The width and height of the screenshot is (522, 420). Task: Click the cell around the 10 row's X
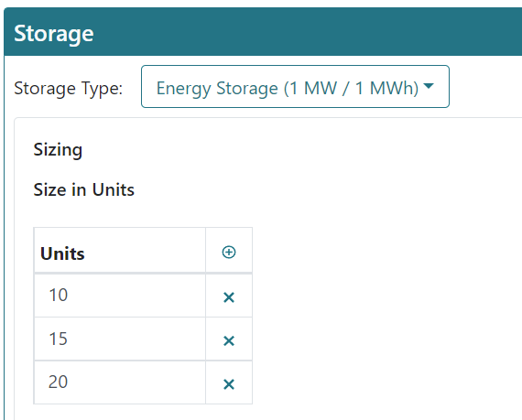[x=229, y=296]
